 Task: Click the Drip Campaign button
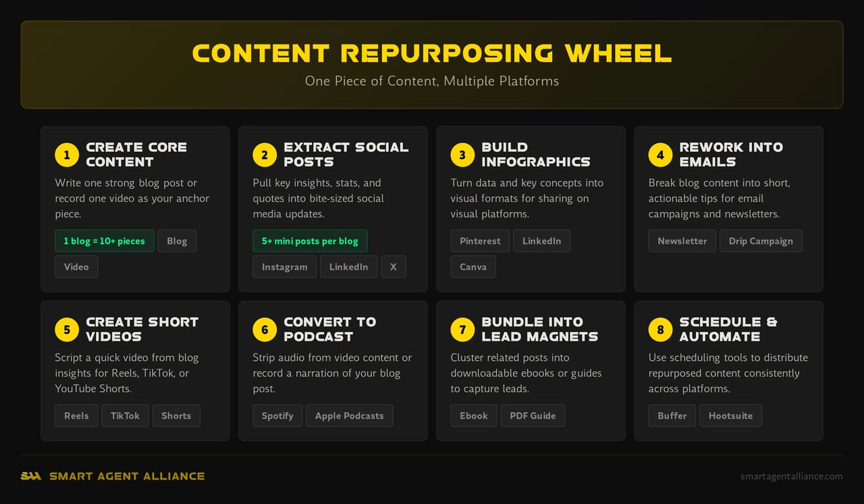[761, 240]
